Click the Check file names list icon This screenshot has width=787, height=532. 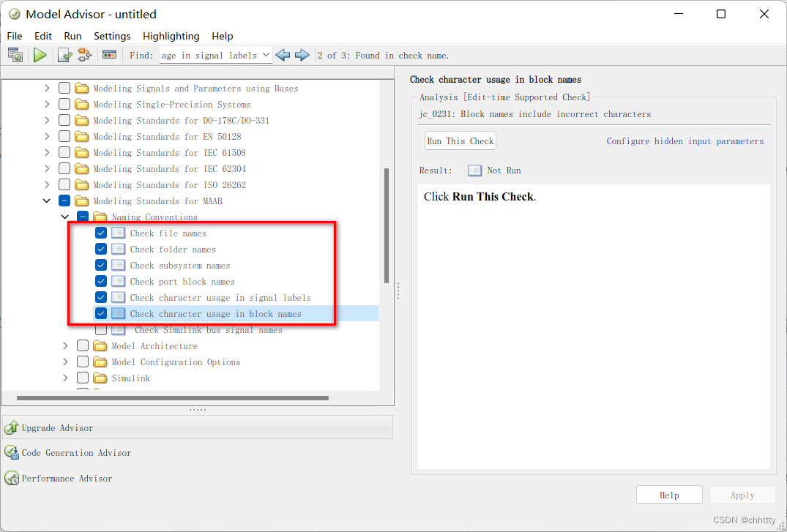coord(119,233)
